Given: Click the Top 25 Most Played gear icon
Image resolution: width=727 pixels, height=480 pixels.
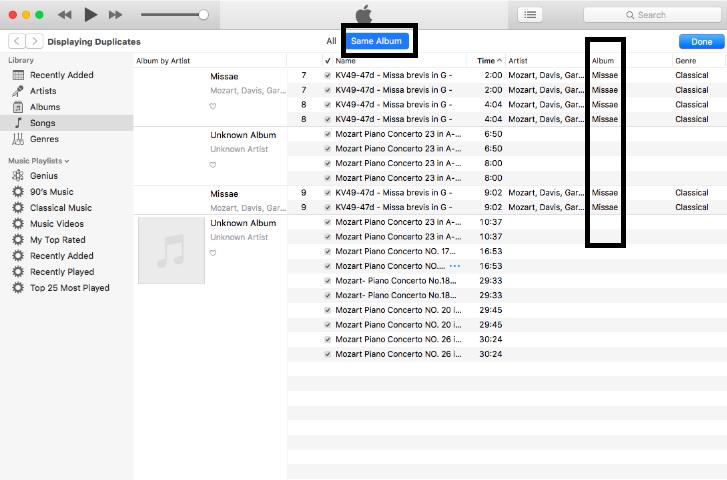Looking at the screenshot, I should coord(18,288).
